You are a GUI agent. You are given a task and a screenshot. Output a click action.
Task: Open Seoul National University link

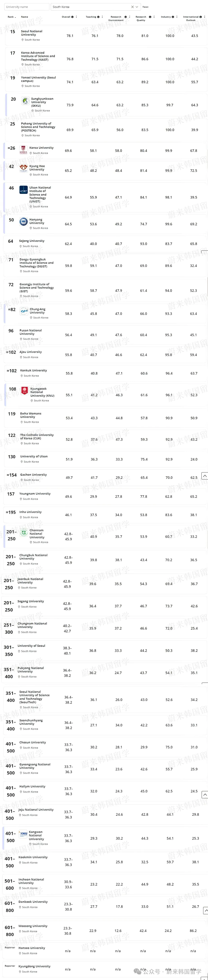[32, 33]
